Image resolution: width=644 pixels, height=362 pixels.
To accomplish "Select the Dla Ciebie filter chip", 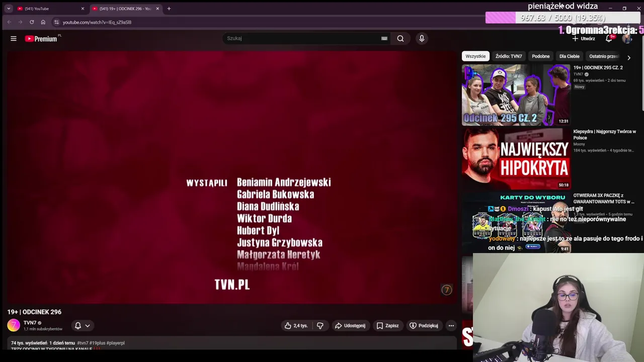I will [570, 56].
